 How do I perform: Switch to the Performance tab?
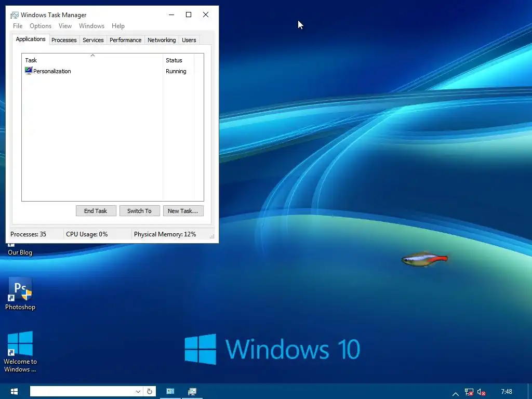pyautogui.click(x=126, y=40)
